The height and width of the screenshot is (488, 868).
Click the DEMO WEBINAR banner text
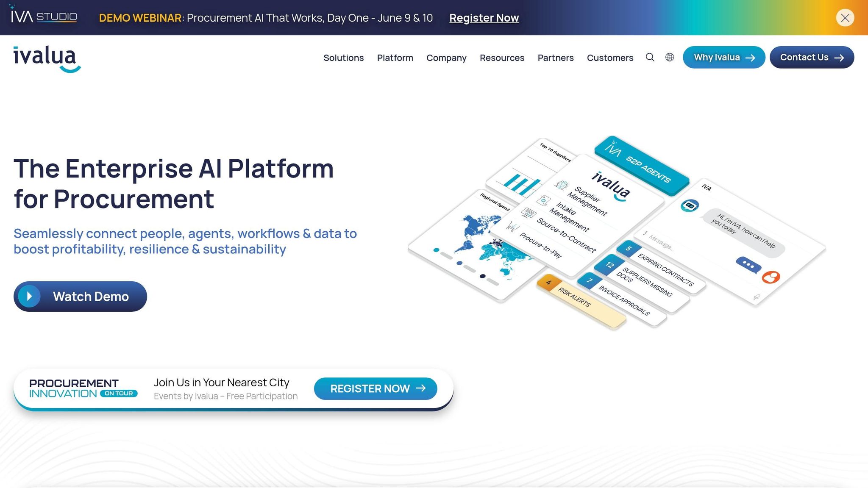[140, 18]
